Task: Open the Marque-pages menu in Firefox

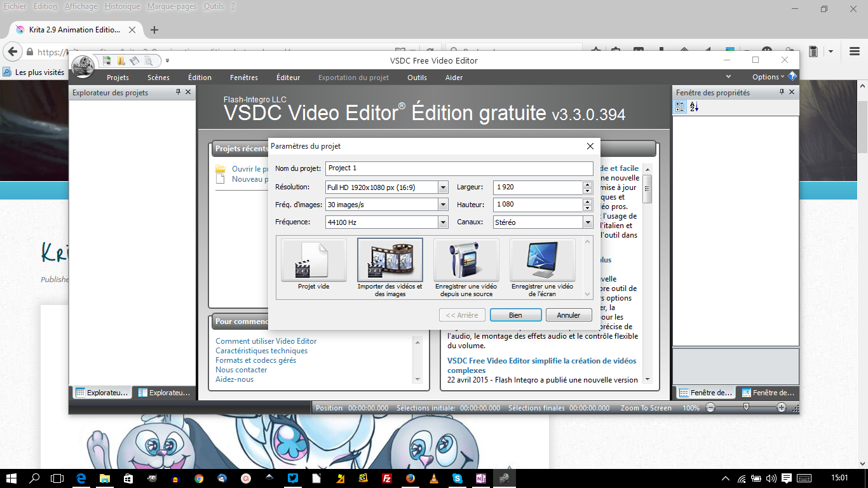Action: 172,6
